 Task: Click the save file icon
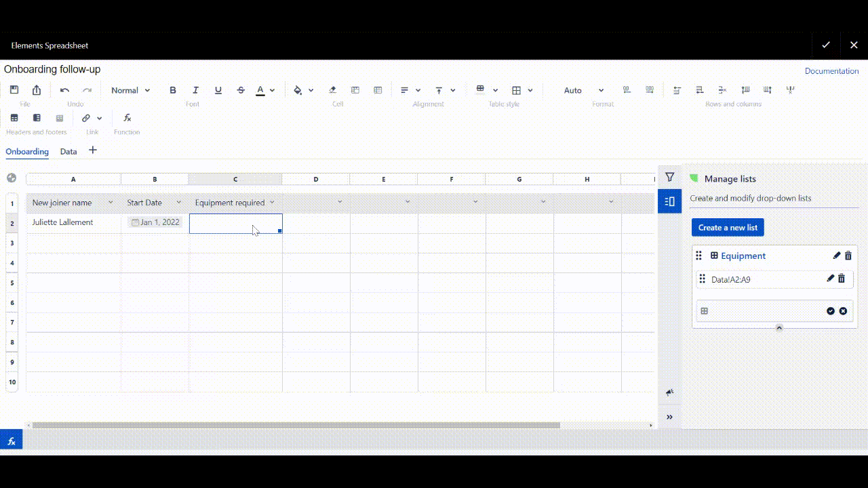click(14, 90)
